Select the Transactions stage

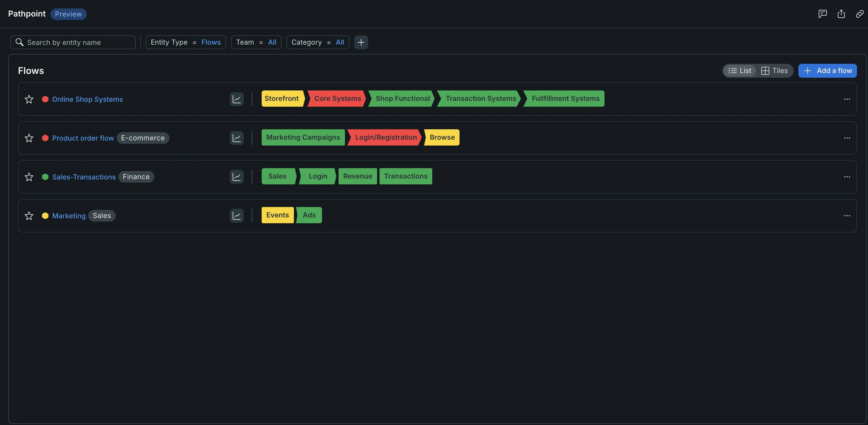click(406, 176)
